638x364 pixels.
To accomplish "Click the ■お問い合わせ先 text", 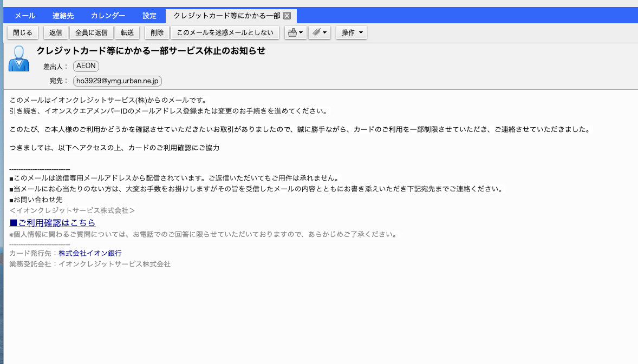I will 36,200.
